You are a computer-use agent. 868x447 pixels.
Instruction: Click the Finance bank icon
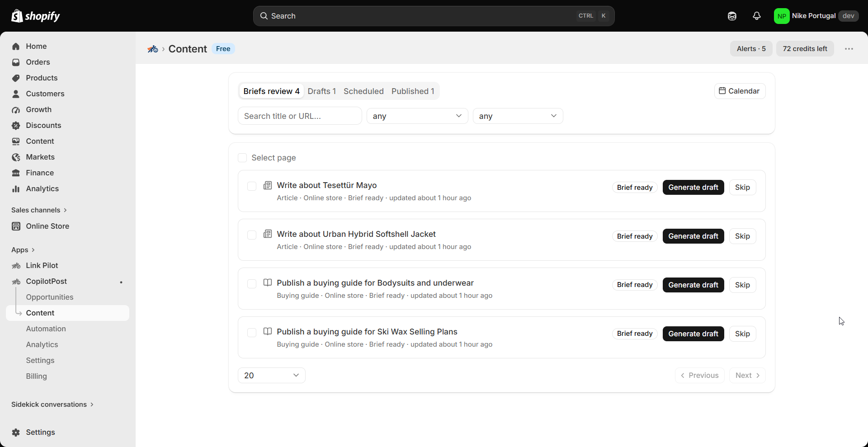(16, 173)
